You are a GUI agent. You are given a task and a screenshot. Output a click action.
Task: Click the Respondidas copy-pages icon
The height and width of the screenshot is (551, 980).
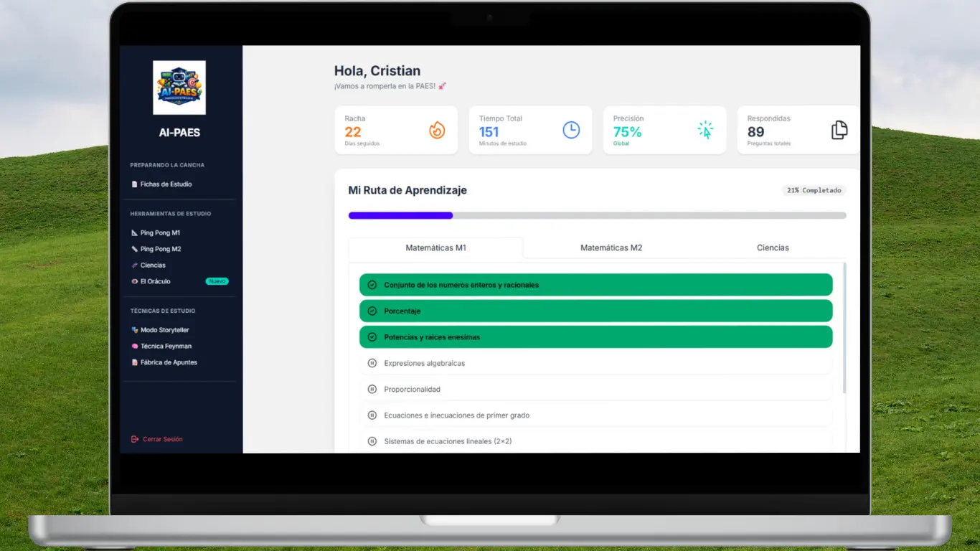(x=839, y=130)
